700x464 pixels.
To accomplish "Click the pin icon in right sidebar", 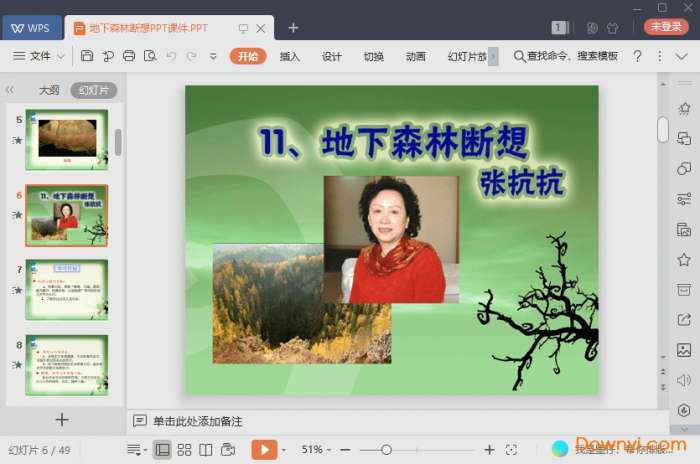I will (x=684, y=109).
